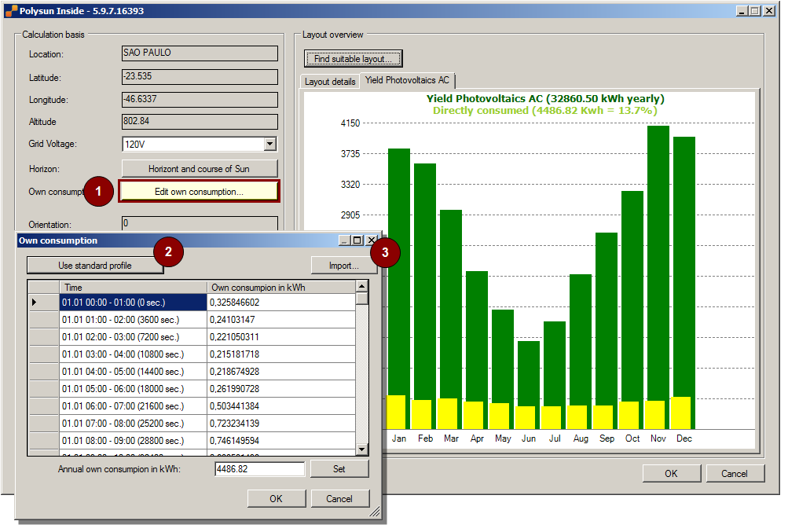Click Horizont and course of Sun button

[200, 169]
